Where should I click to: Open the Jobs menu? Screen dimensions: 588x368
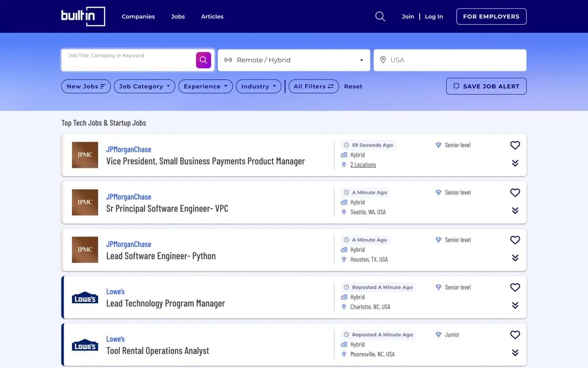(178, 16)
